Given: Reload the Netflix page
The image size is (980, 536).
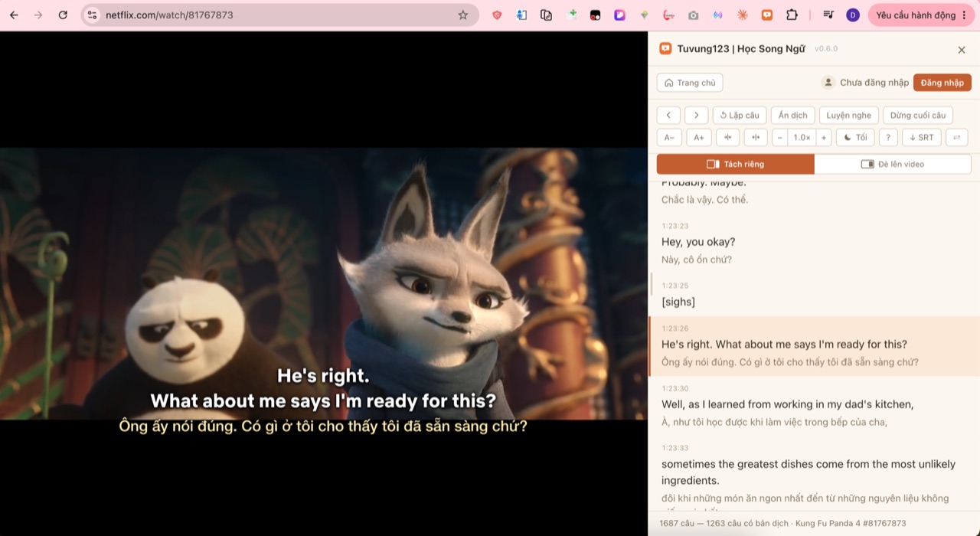Looking at the screenshot, I should (x=63, y=15).
